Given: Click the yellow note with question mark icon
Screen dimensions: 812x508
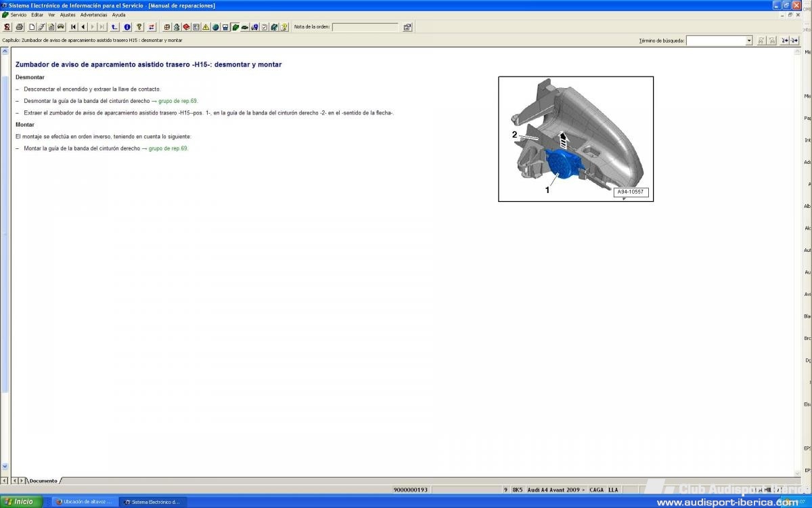Looking at the screenshot, I should tap(284, 27).
